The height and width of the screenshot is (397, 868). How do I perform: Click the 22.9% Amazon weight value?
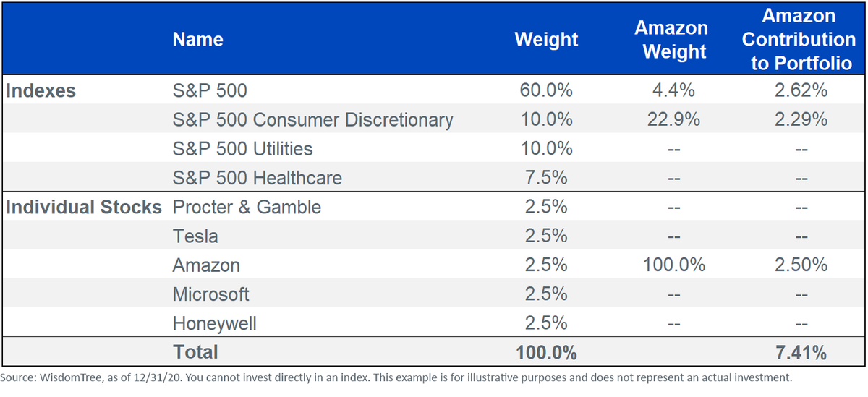click(673, 119)
